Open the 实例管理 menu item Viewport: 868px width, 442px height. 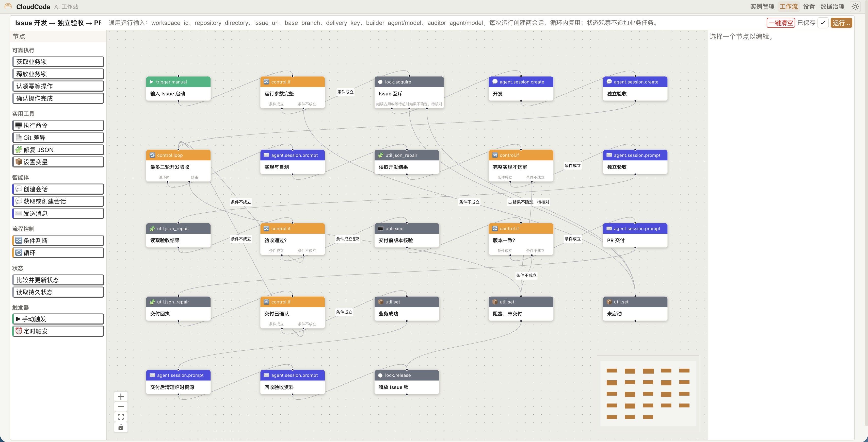click(762, 6)
